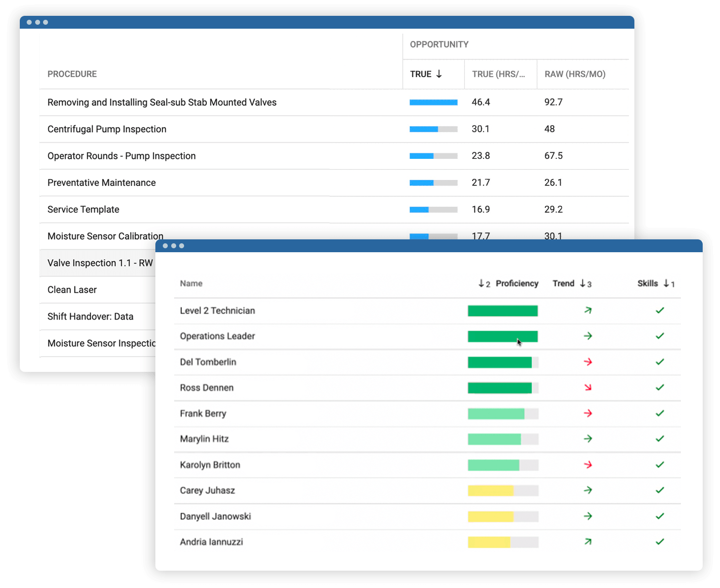The height and width of the screenshot is (588, 720).
Task: Sort the table by Skills column
Action: coord(648,283)
